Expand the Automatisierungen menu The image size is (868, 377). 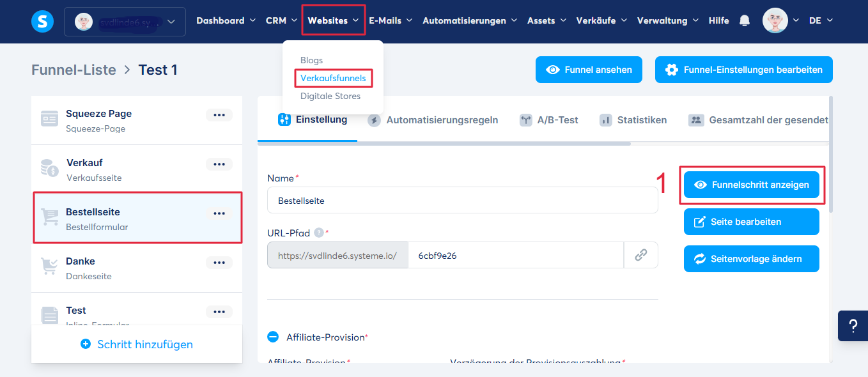(470, 20)
